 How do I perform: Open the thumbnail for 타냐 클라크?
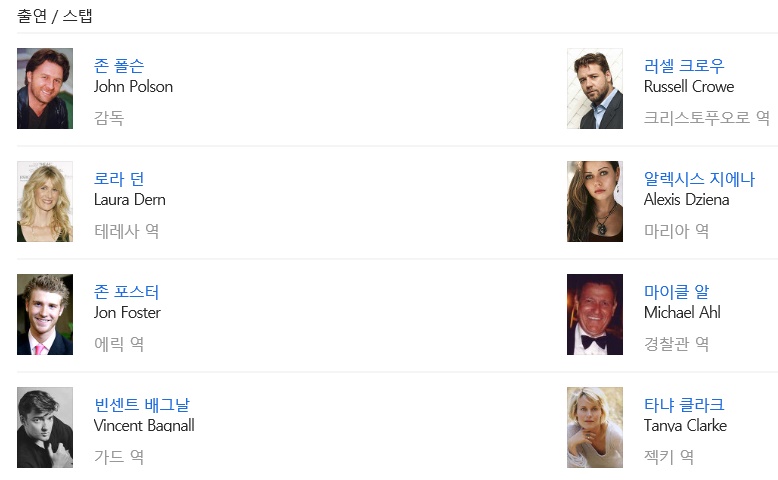point(595,428)
